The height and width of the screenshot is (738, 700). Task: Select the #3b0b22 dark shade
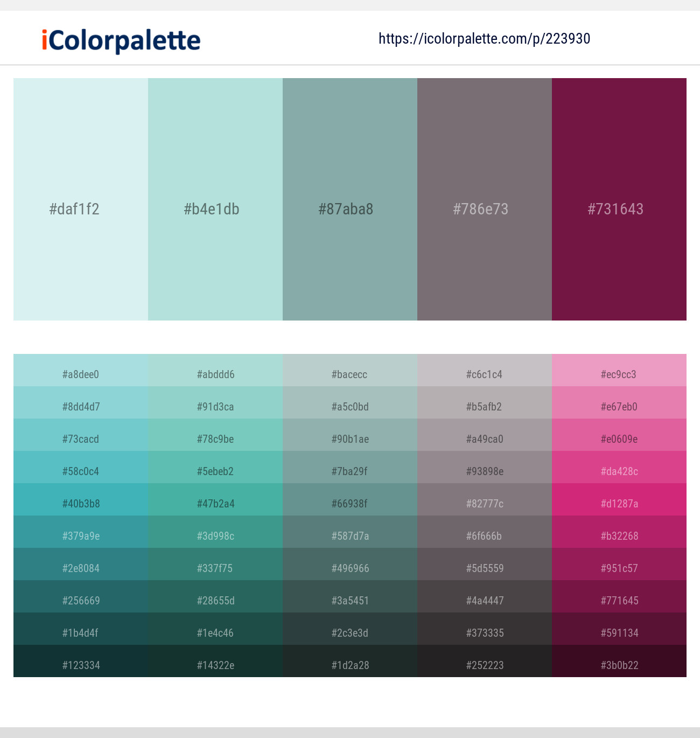619,665
